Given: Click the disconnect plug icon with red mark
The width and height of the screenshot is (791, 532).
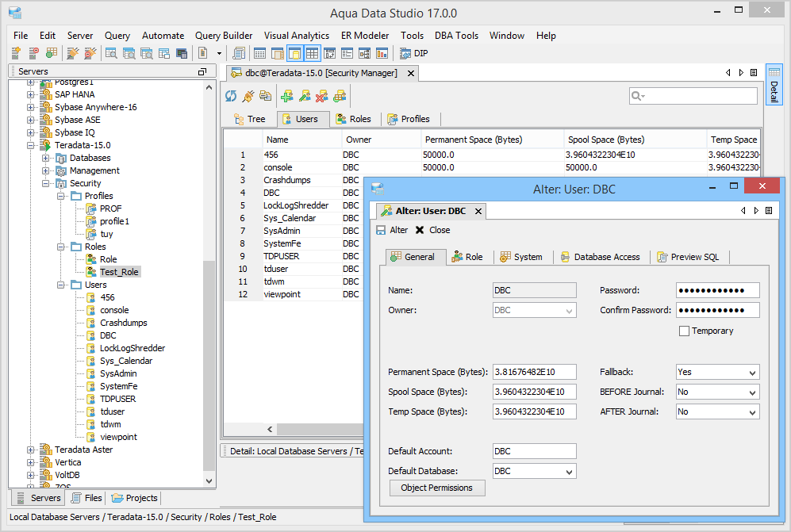Looking at the screenshot, I should pyautogui.click(x=90, y=53).
